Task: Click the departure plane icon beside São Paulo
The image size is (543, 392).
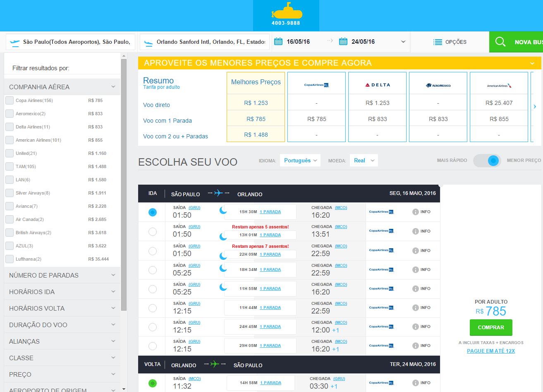Action: (14, 42)
